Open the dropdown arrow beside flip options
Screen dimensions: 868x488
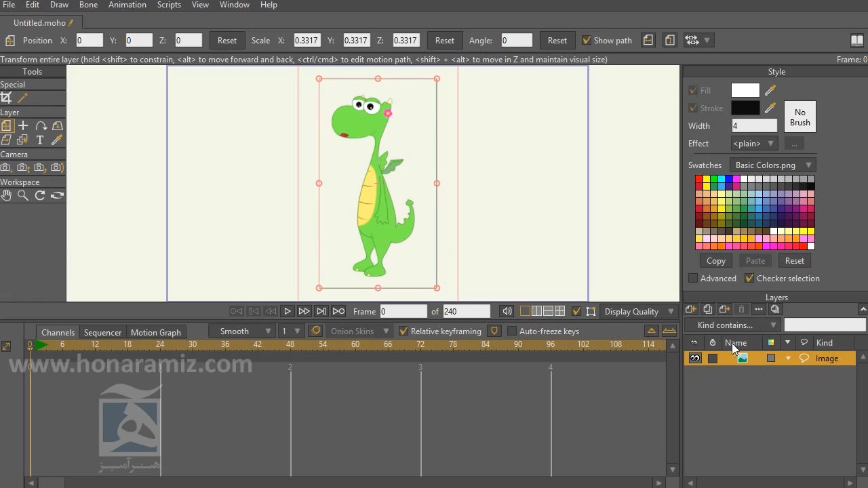pos(707,40)
